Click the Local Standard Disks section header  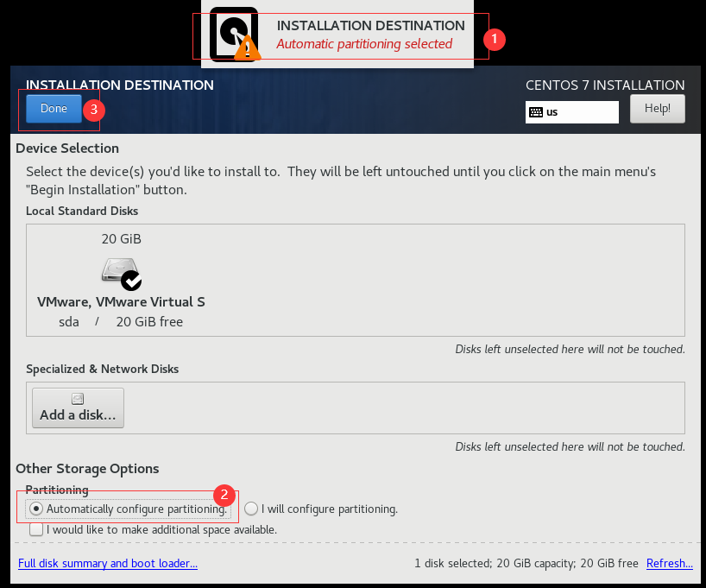coord(82,211)
